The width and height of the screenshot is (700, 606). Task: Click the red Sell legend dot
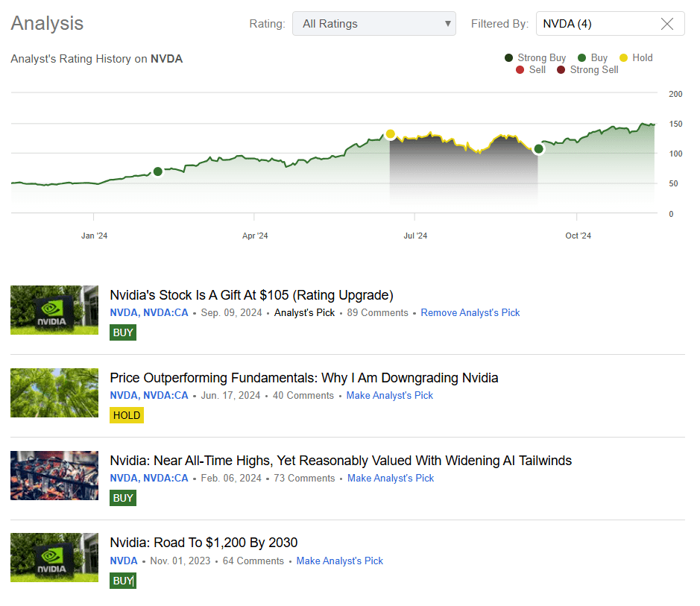click(x=520, y=70)
